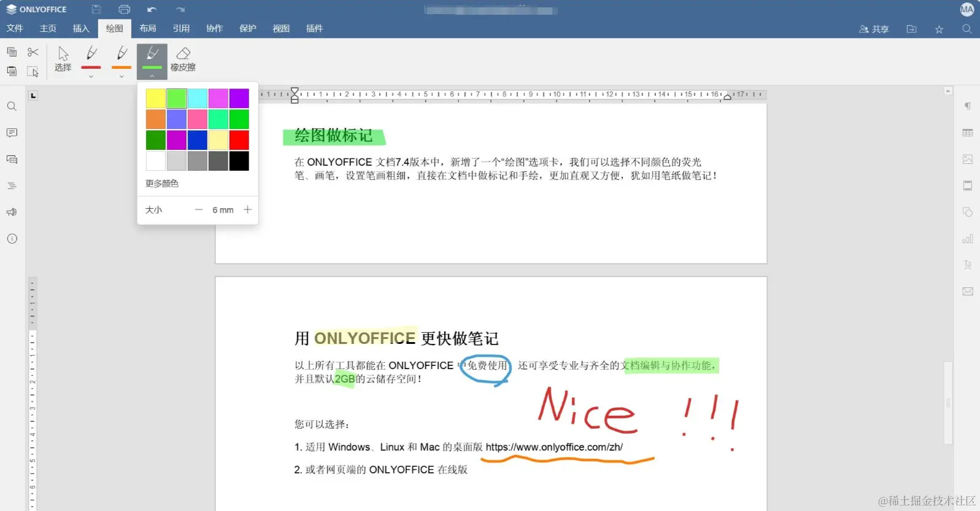Screen dimensions: 980x511
Task: Open table settings in right sidebar
Action: [968, 133]
